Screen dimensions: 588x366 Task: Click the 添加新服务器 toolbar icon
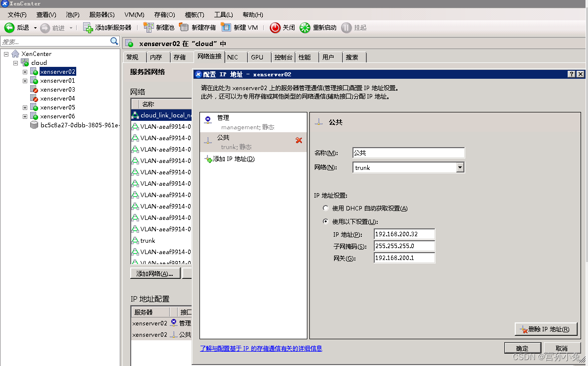[87, 27]
